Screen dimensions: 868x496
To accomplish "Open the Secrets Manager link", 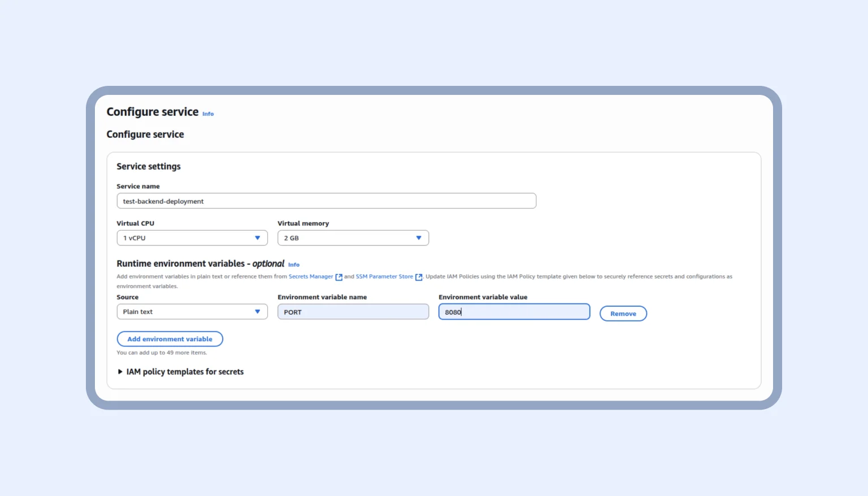I will click(x=310, y=276).
